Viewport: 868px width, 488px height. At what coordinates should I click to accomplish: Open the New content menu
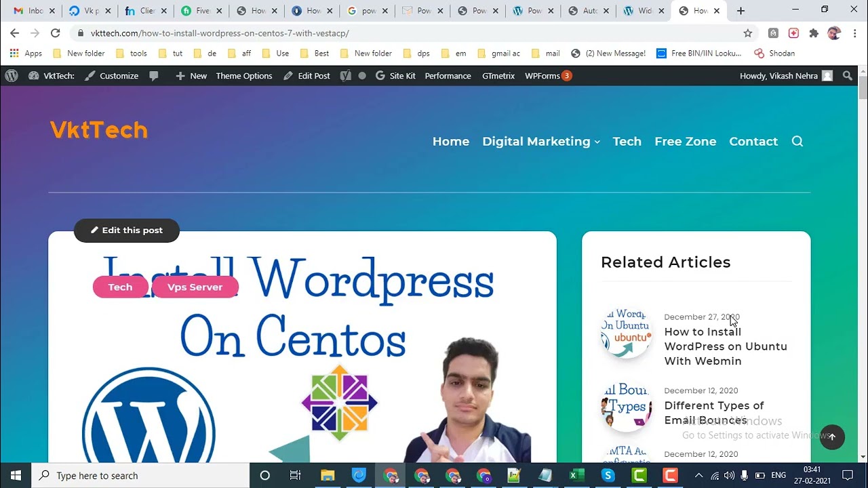191,76
